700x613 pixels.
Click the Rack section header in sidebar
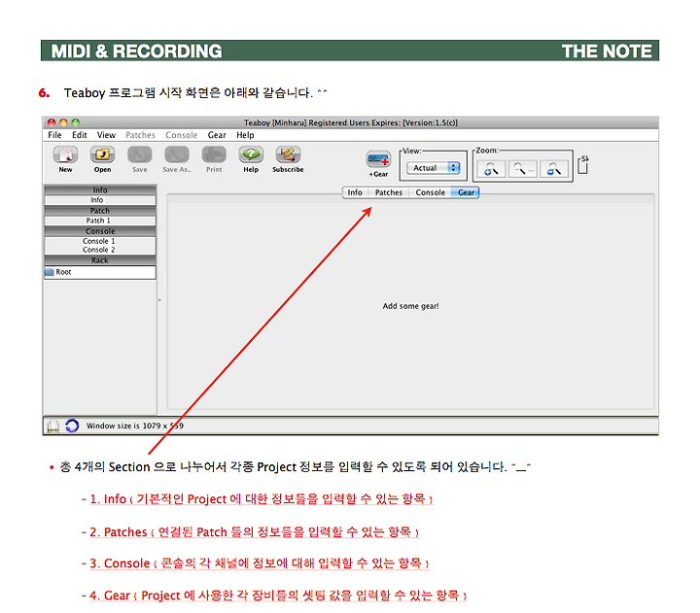[100, 260]
